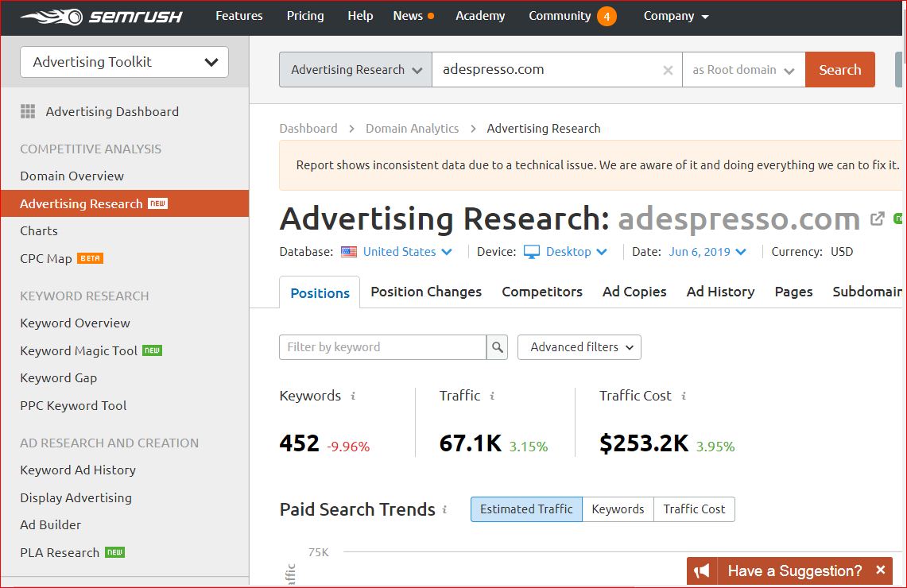Open CPC Map in sidebar
This screenshot has height=588, width=907.
point(45,258)
